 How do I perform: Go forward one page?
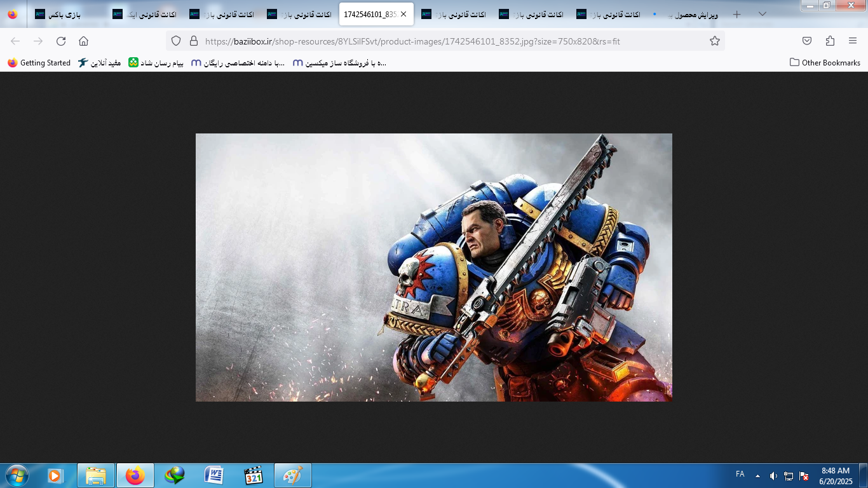coord(38,41)
